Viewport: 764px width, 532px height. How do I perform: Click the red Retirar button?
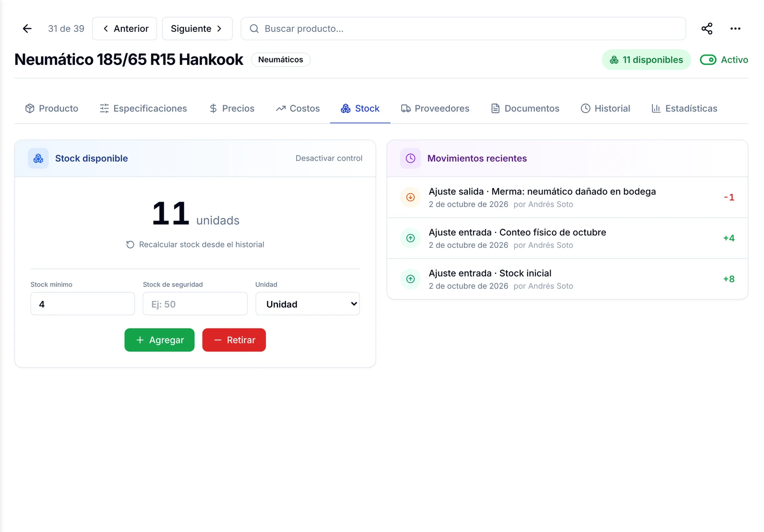(234, 340)
